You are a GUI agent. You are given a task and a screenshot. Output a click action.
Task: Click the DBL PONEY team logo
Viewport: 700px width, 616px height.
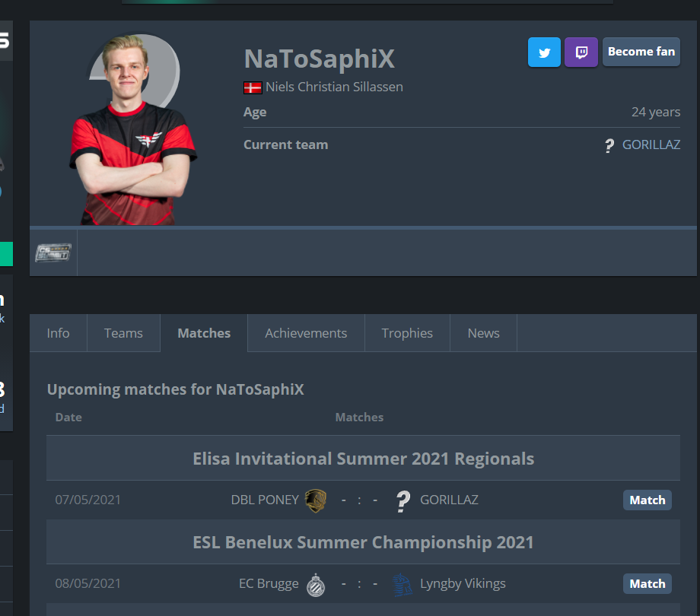point(316,500)
